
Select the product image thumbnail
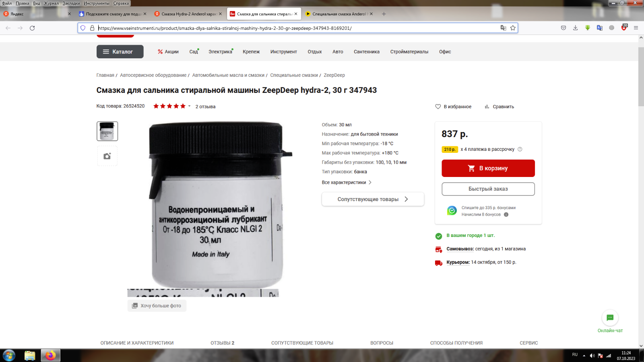coord(107,131)
